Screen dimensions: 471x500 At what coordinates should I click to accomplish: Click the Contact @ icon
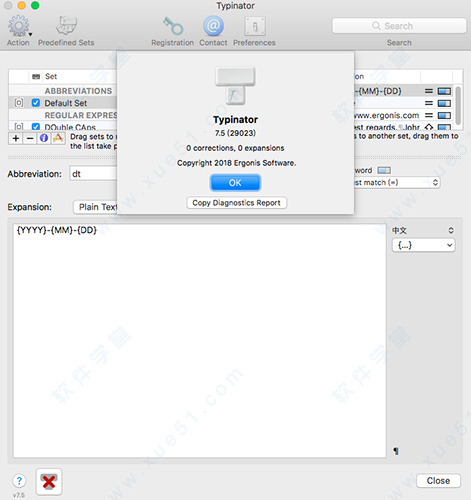click(x=213, y=26)
